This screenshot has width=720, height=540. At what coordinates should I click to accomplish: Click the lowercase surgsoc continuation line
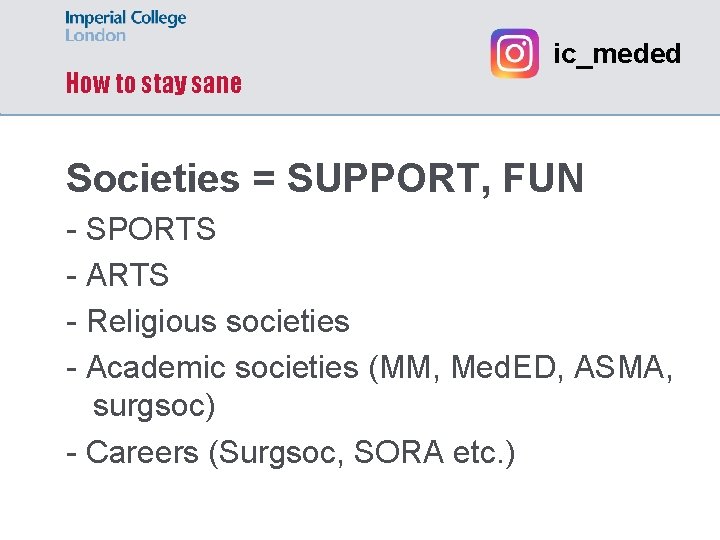click(154, 406)
